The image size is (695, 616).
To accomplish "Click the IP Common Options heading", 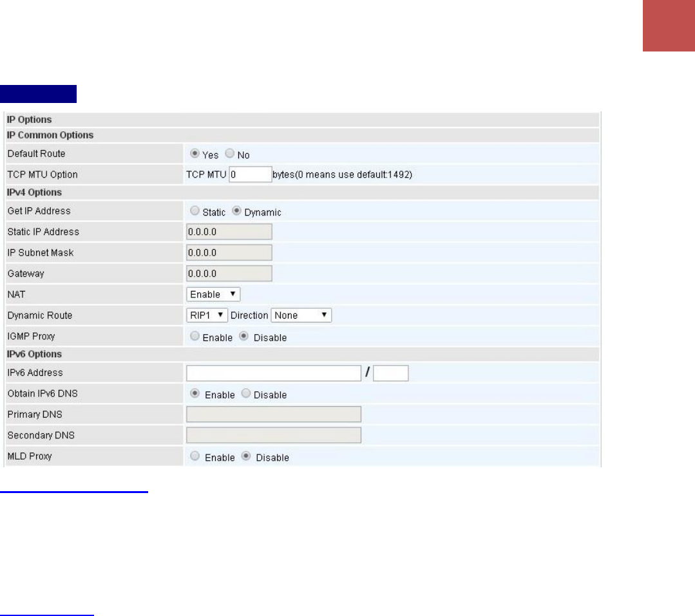I will point(50,135).
